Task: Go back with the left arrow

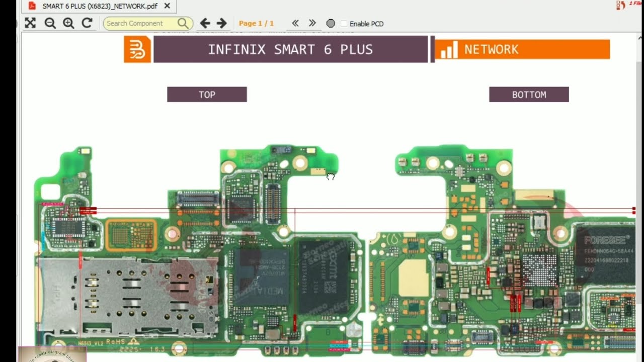Action: [x=205, y=23]
